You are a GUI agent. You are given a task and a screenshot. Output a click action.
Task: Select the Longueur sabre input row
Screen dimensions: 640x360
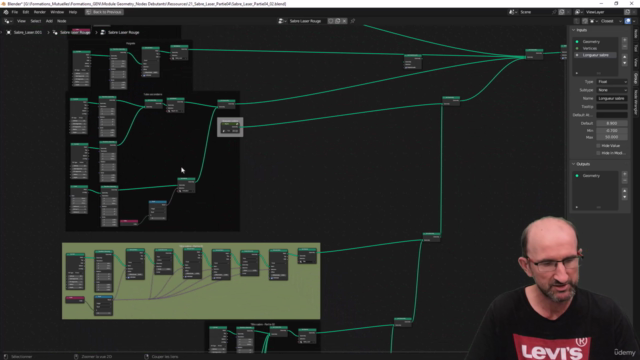click(596, 55)
